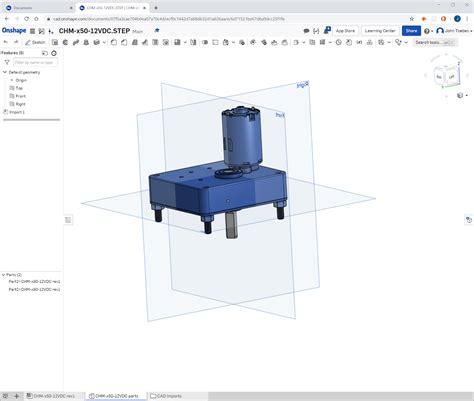Open the comments speech bubble icon

point(306,31)
